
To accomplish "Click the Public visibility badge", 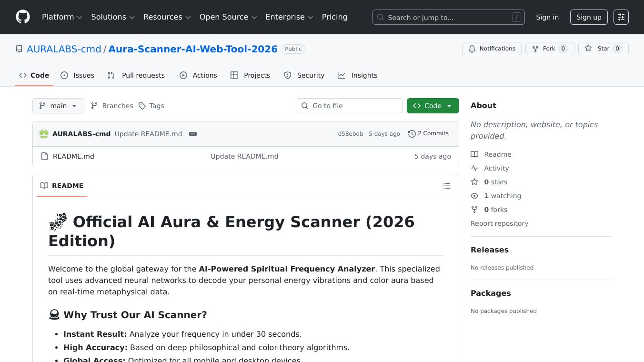I will 293,49.
